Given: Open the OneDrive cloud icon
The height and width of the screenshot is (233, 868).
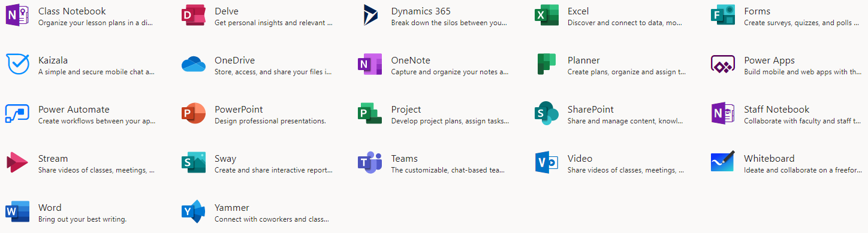Looking at the screenshot, I should coord(193,65).
